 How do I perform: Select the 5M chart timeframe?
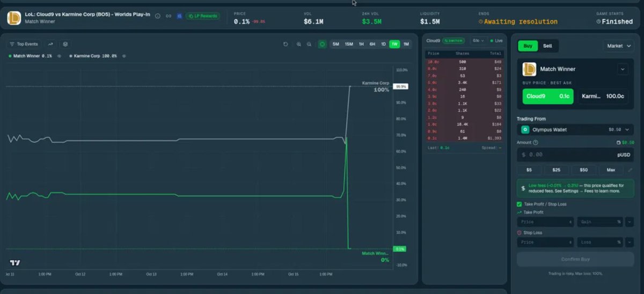click(x=336, y=44)
